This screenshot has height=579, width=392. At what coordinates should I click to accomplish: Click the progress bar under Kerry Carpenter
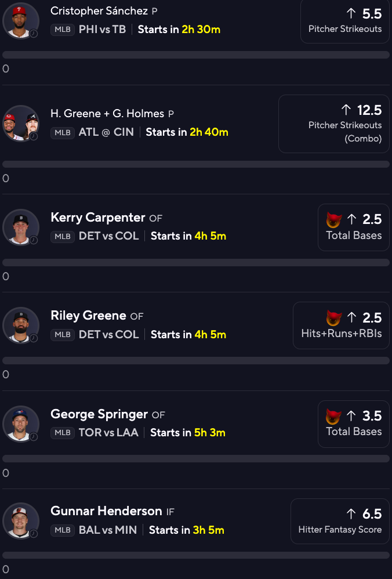coord(196,263)
